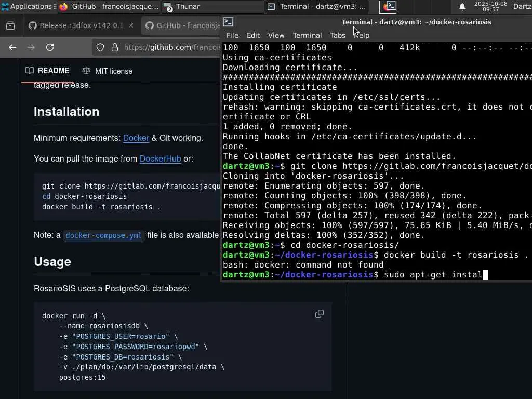Switch to the Thunar taskbar window
The width and height of the screenshot is (532, 399).
pyautogui.click(x=212, y=6)
